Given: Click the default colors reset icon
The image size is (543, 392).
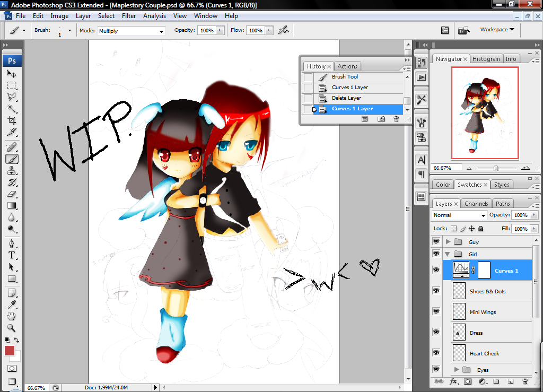Looking at the screenshot, I should (x=7, y=339).
